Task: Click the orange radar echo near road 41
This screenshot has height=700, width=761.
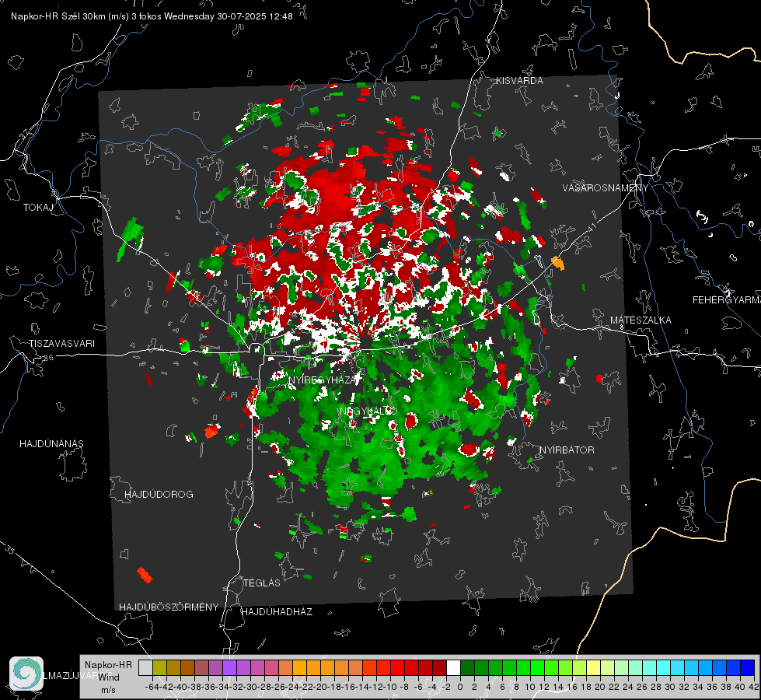Action: (x=558, y=264)
